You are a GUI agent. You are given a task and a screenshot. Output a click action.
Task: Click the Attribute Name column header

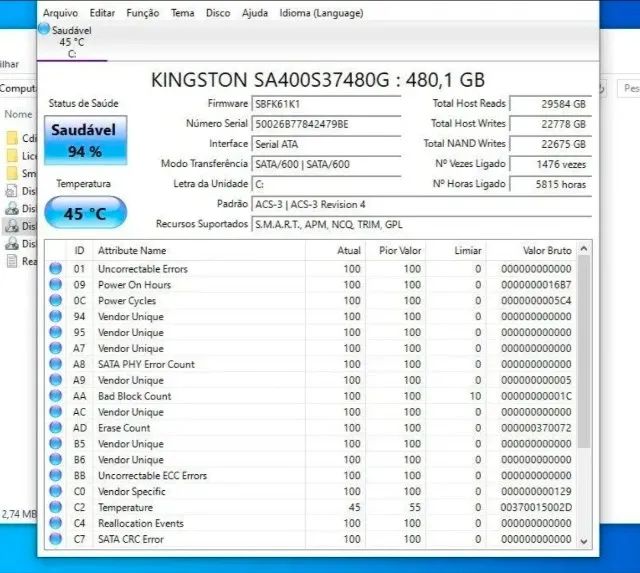click(x=199, y=251)
